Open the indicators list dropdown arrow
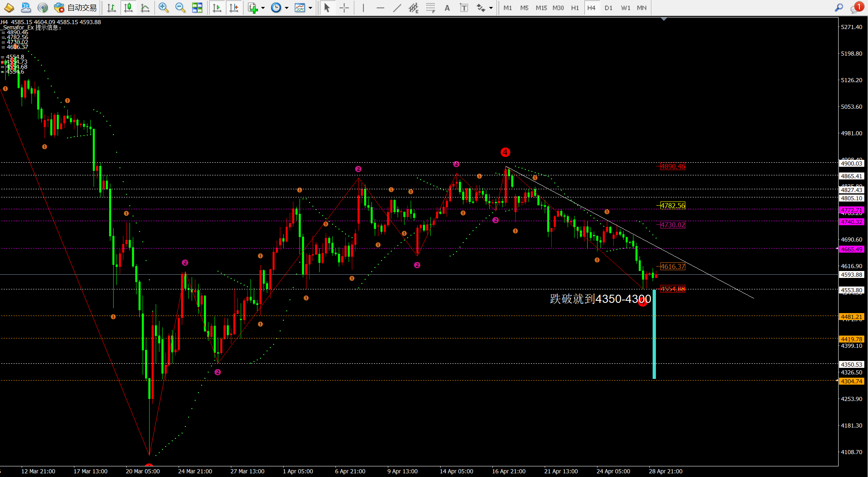Viewport: 868px width, 477px height. (263, 8)
